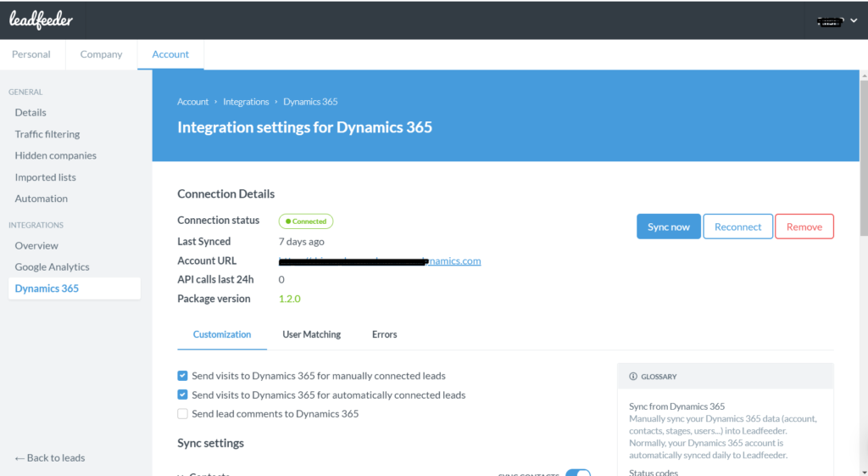The width and height of the screenshot is (868, 476).
Task: Open Google Analytics integration
Action: coord(52,267)
